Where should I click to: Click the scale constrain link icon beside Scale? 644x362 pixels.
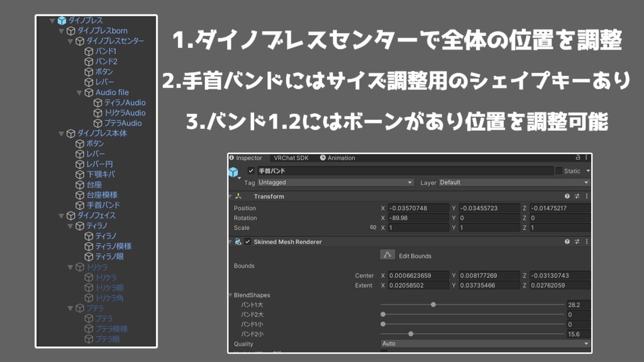(x=374, y=228)
